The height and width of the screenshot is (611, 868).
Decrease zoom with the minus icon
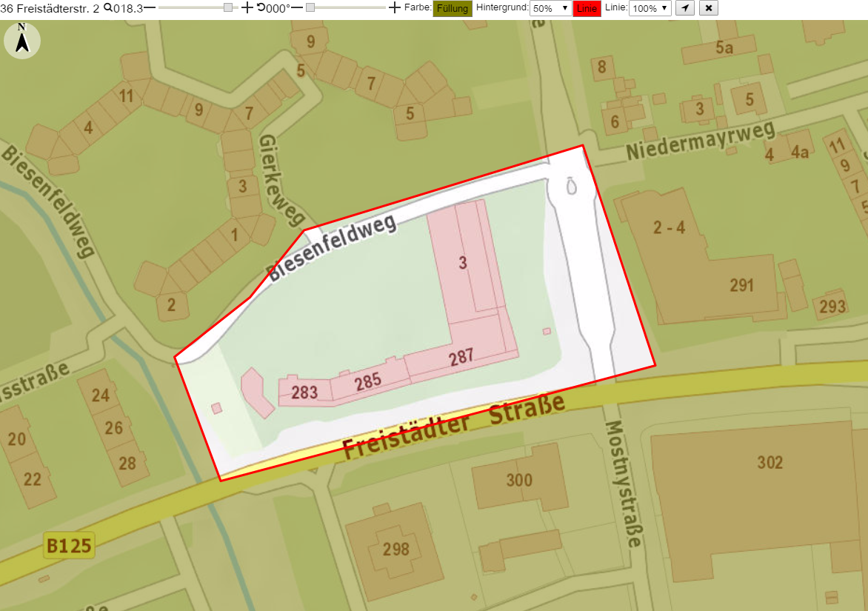point(150,7)
